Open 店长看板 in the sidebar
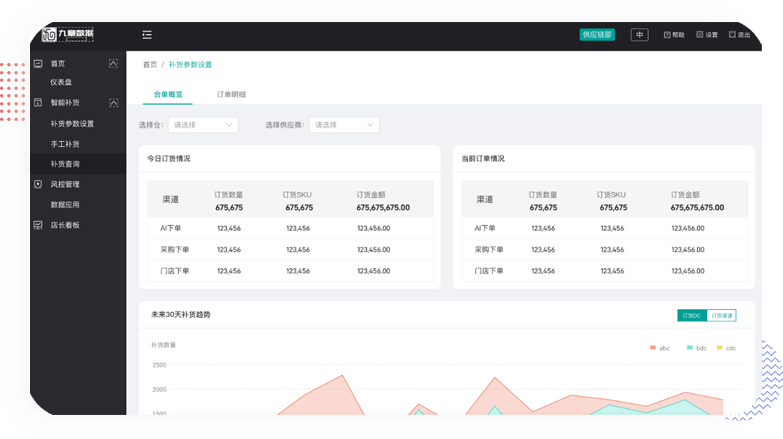 click(x=64, y=225)
